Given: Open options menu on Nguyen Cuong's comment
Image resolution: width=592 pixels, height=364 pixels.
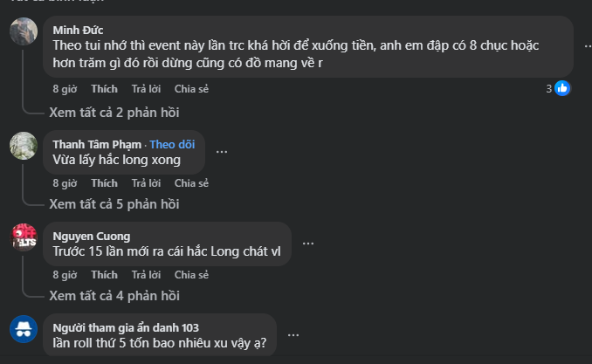Looking at the screenshot, I should coord(308,243).
